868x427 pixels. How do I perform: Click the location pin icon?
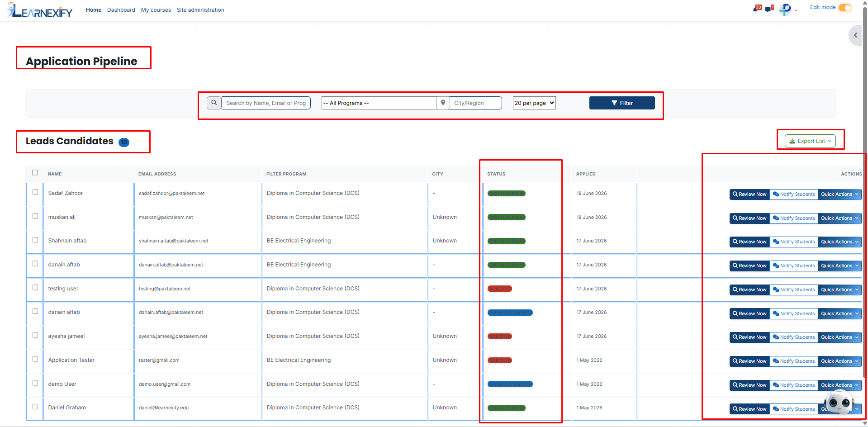(x=443, y=103)
